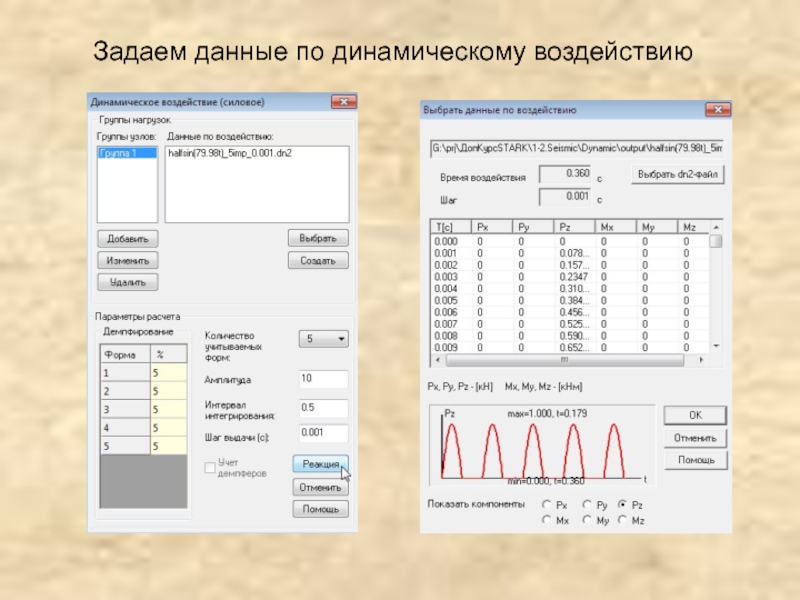Screen dimensions: 800x600
Task: Click the Добавить button
Action: (x=127, y=239)
